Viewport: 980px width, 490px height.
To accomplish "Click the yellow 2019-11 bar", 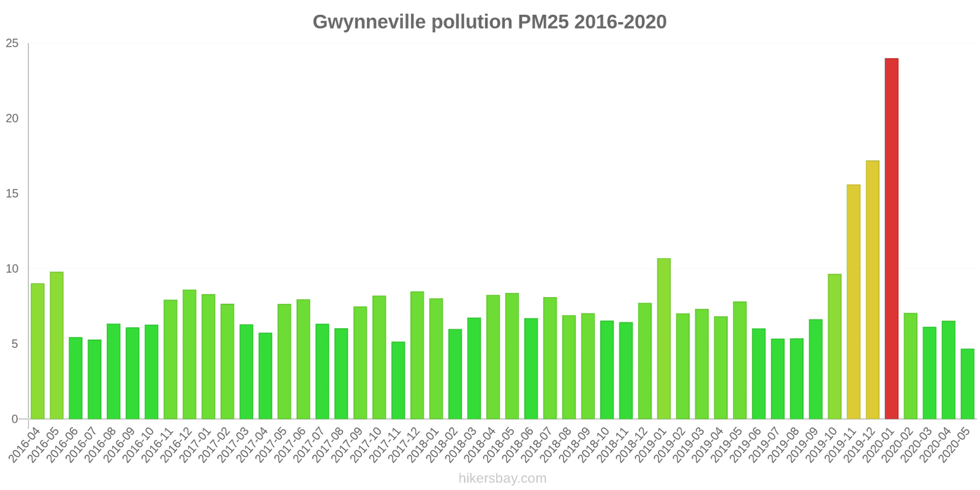I will point(853,302).
